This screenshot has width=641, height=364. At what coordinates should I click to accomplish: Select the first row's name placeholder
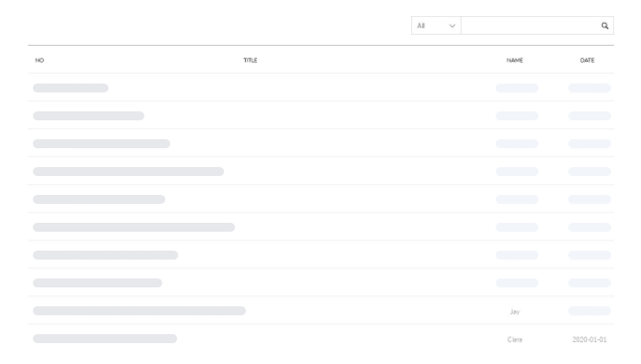tap(518, 88)
